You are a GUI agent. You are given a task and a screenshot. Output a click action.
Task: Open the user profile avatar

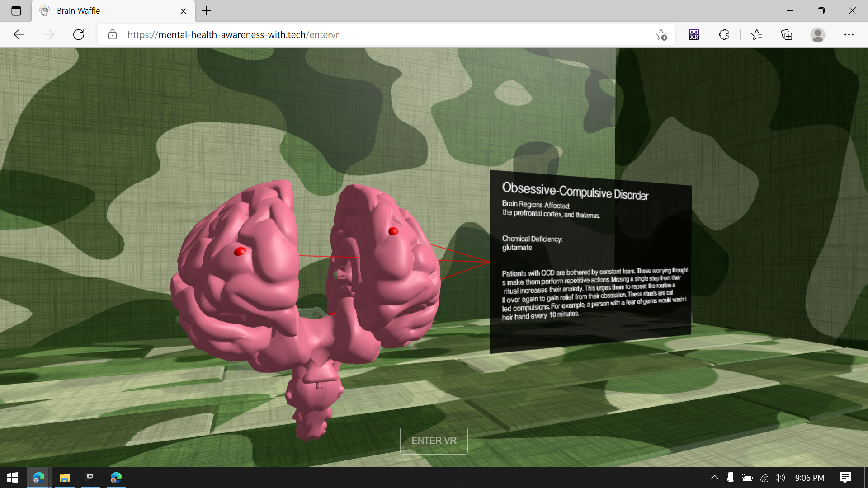click(817, 35)
